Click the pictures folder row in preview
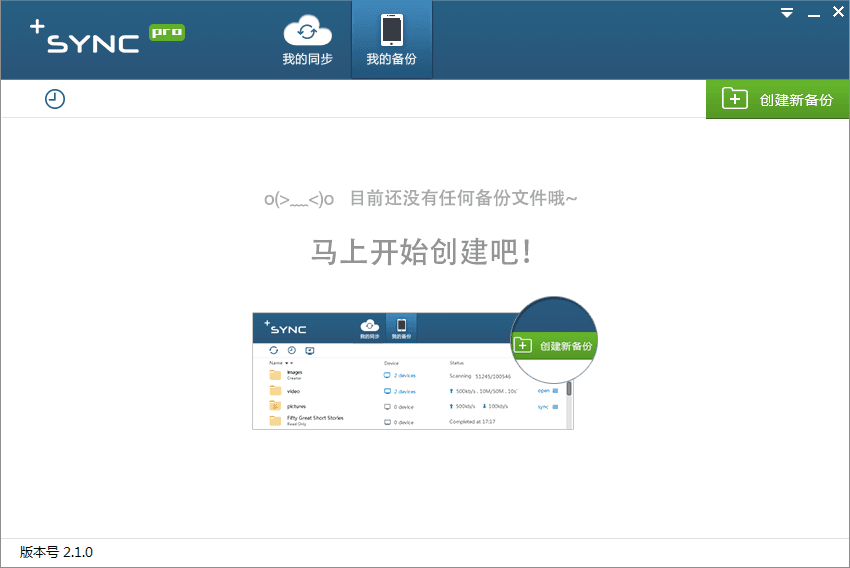Image resolution: width=850 pixels, height=568 pixels. click(294, 407)
